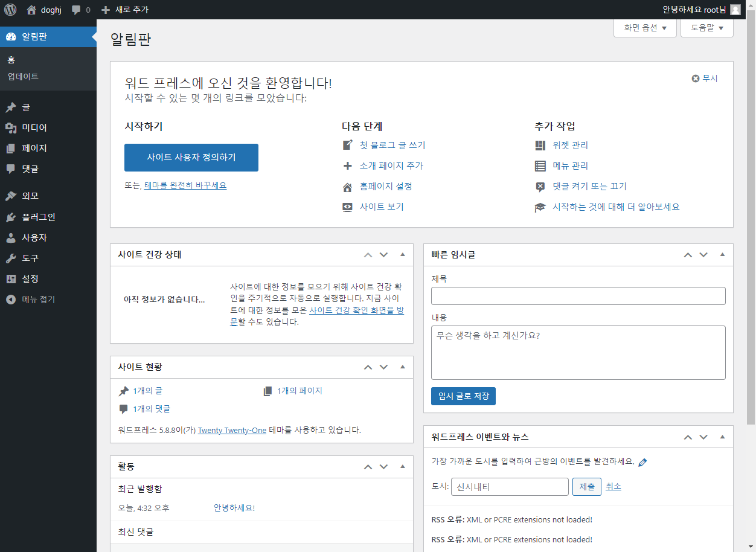Open Twenty Twenty-One theme link
The height and width of the screenshot is (552, 756).
click(x=232, y=430)
